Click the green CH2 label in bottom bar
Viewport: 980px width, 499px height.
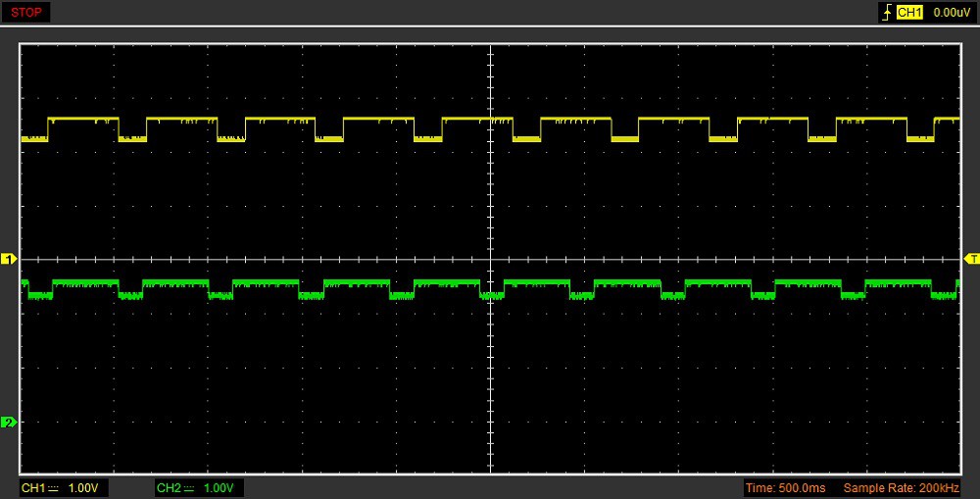pyautogui.click(x=168, y=488)
